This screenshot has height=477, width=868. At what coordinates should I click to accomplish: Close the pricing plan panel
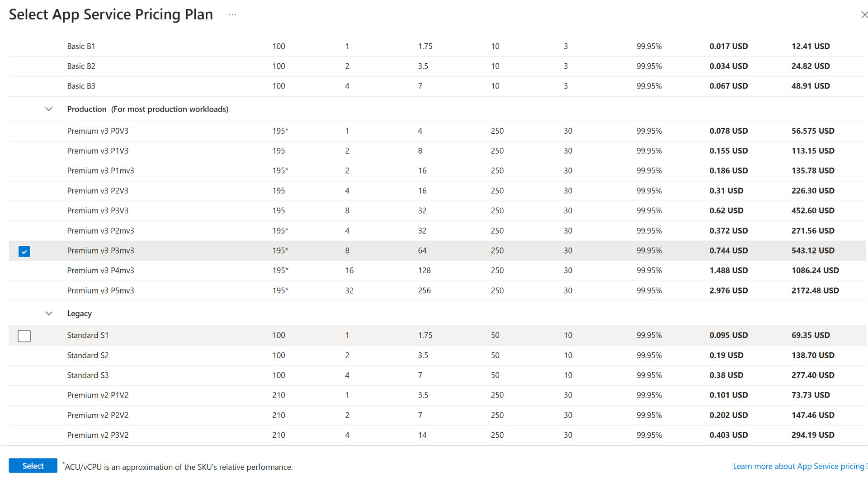[864, 14]
